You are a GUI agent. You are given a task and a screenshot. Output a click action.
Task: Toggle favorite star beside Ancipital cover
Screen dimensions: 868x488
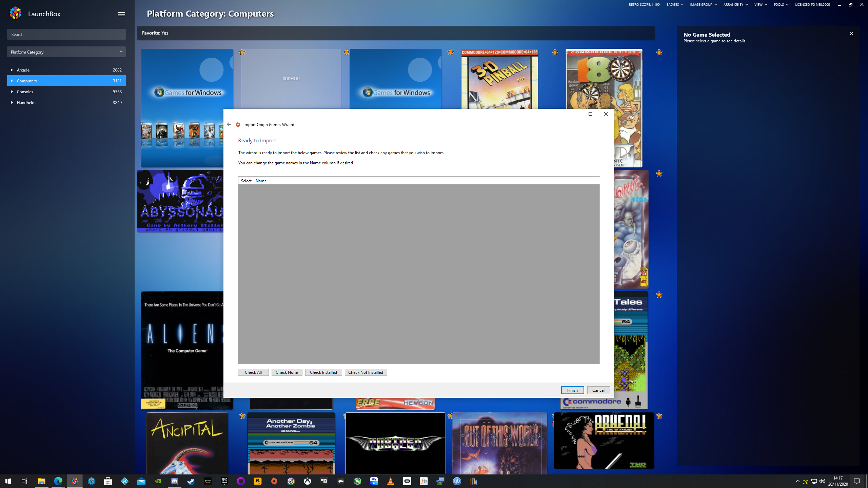pos(242,416)
